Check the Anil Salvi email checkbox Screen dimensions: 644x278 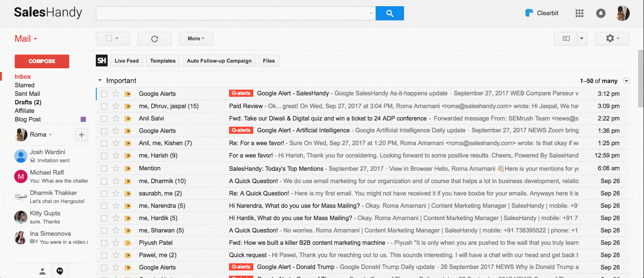coord(104,119)
